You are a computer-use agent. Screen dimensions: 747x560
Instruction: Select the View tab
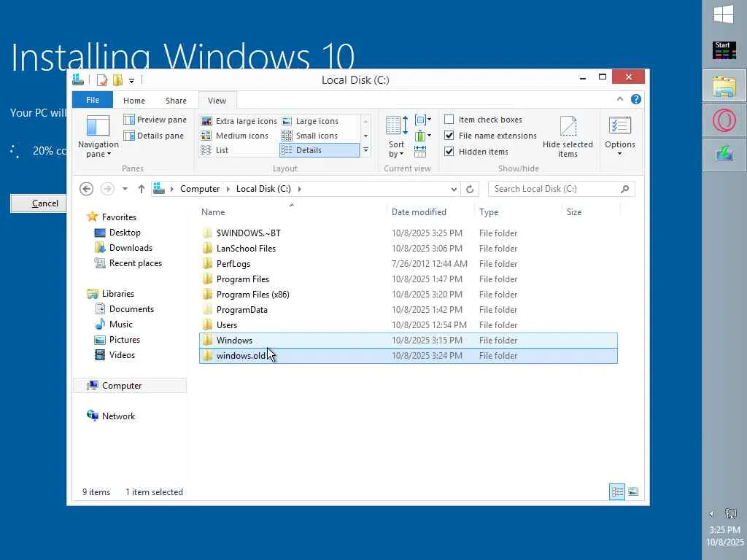[217, 101]
